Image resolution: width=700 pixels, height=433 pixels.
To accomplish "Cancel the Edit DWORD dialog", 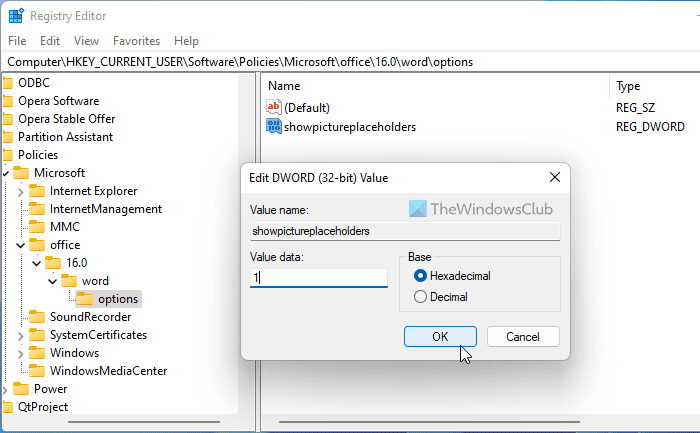I will (x=523, y=337).
